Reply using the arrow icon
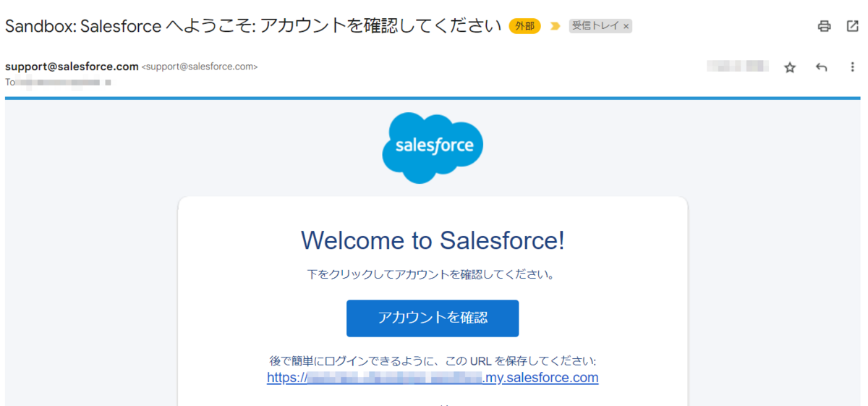Viewport: 868px width, 406px height. pyautogui.click(x=821, y=67)
